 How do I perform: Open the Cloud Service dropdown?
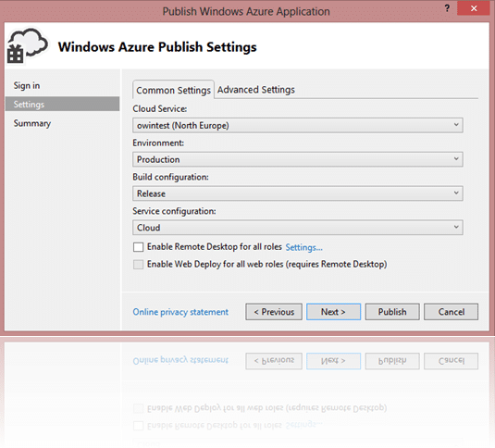(x=298, y=125)
